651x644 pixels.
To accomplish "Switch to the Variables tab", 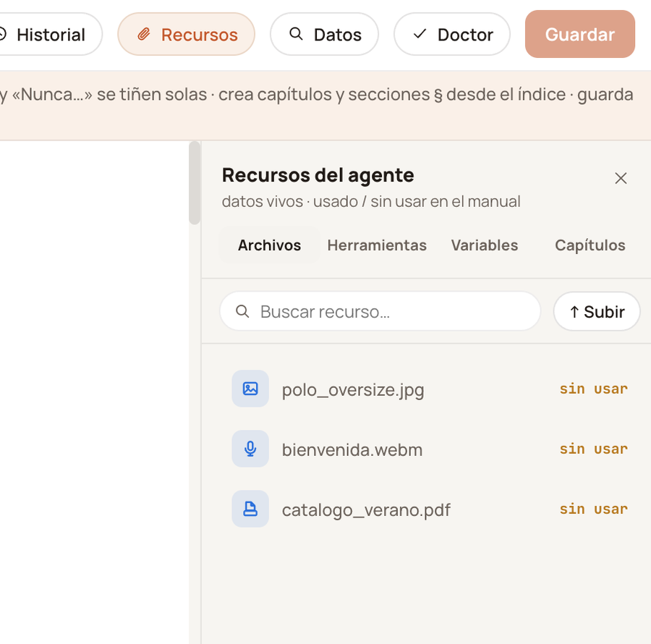I will click(x=485, y=245).
